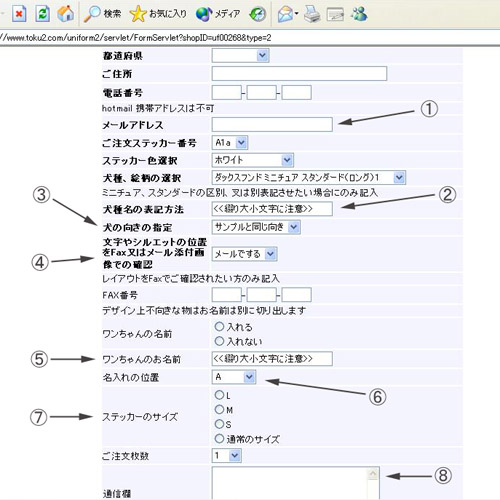Image resolution: width=500 pixels, height=500 pixels.
Task: Open the ご注文ステッカー番号 A1a dropdown
Action: (230, 143)
